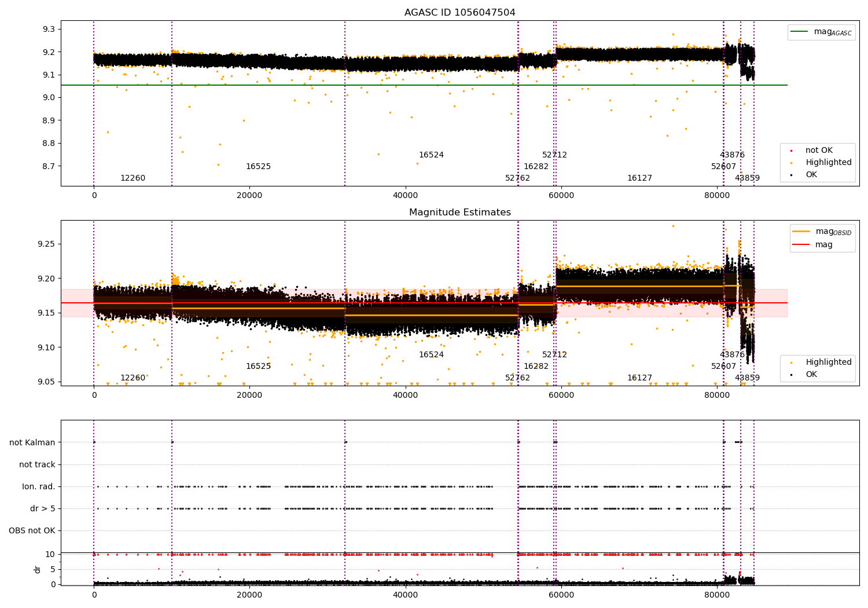Click the 20000 x-tick of the AGASC ID plot
This screenshot has width=868, height=608.
pyautogui.click(x=249, y=196)
